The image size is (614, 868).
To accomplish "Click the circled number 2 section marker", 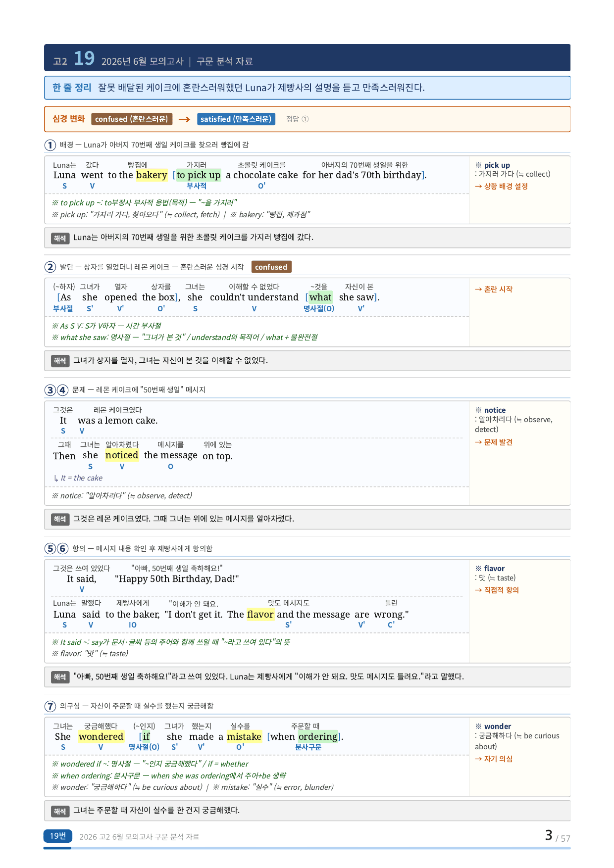I will pos(50,267).
